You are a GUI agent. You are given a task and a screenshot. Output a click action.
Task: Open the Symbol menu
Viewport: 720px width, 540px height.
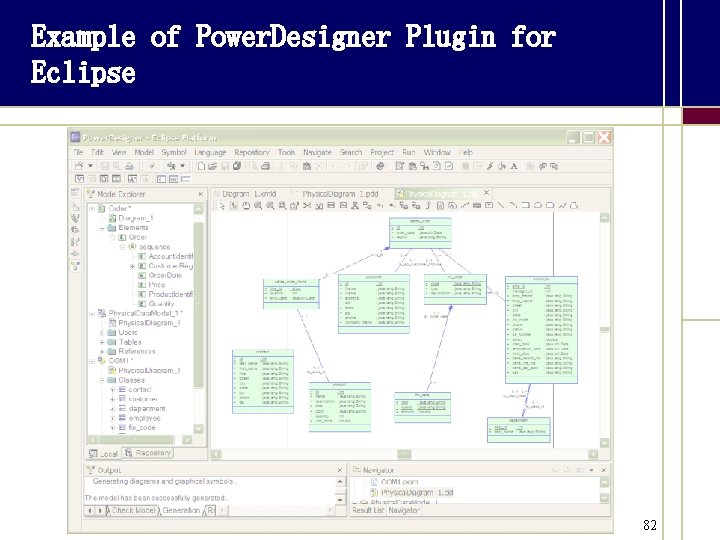pos(174,152)
